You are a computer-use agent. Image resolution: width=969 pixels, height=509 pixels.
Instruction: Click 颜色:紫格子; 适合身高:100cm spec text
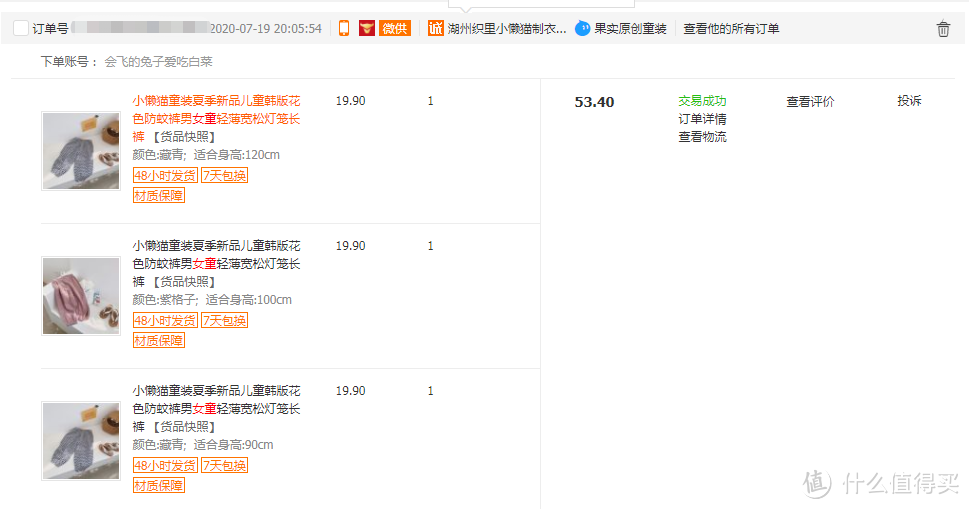(212, 300)
